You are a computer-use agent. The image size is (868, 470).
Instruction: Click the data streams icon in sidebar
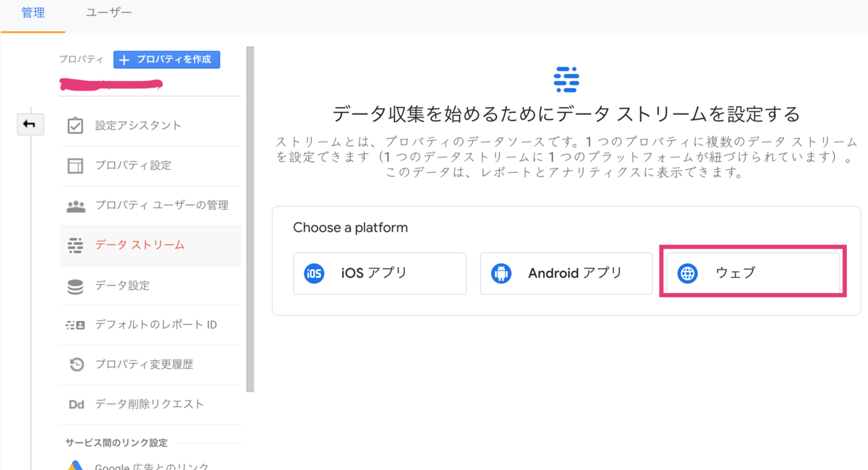(x=75, y=245)
